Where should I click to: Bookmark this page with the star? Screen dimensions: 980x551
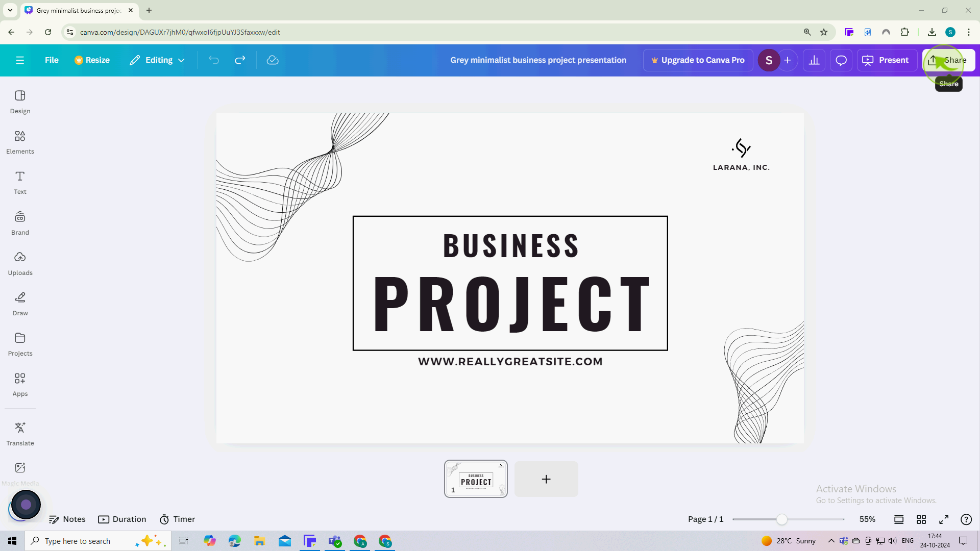[x=824, y=32]
